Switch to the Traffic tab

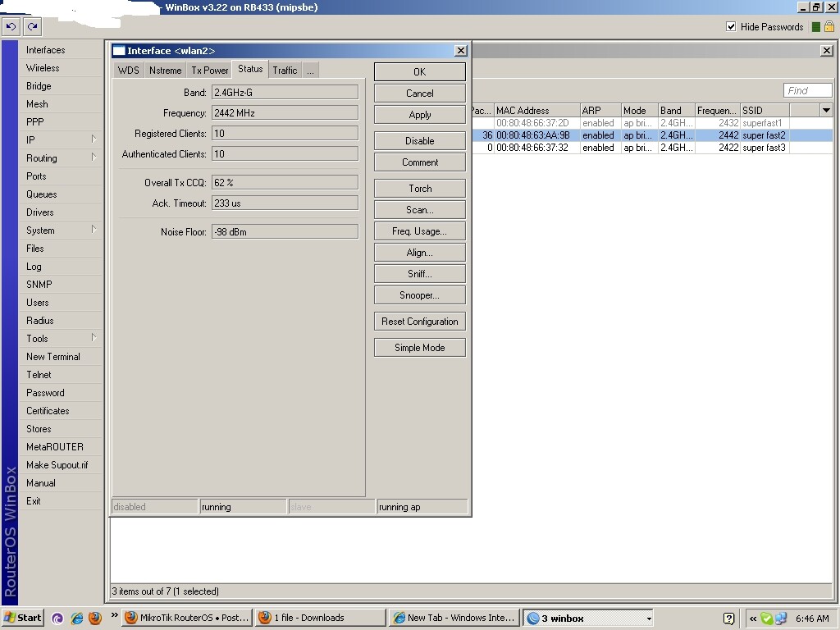pos(285,71)
